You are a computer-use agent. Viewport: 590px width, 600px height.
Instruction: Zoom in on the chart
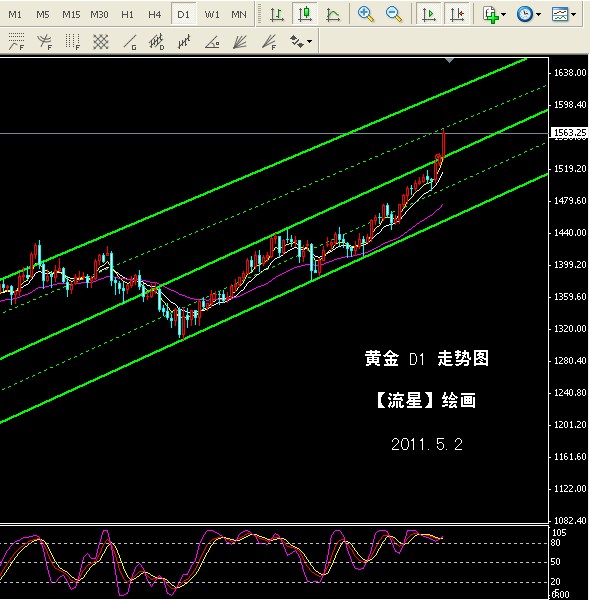tap(366, 15)
